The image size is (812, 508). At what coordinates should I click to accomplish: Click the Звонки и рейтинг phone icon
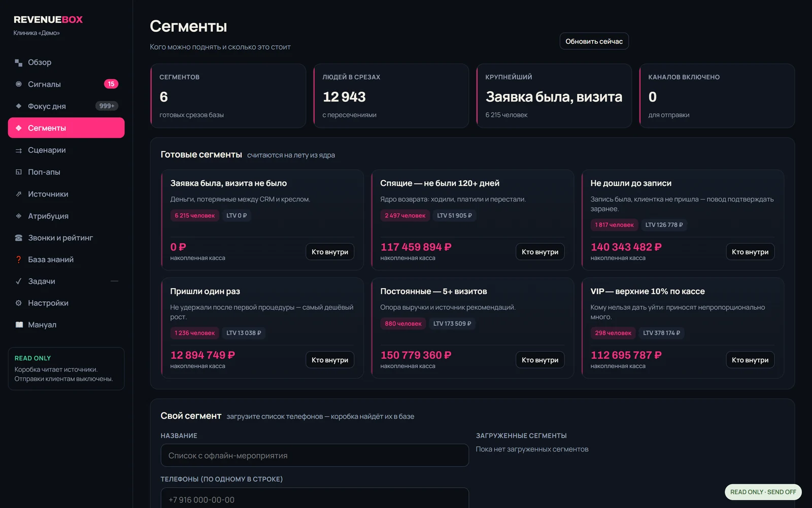(x=19, y=238)
